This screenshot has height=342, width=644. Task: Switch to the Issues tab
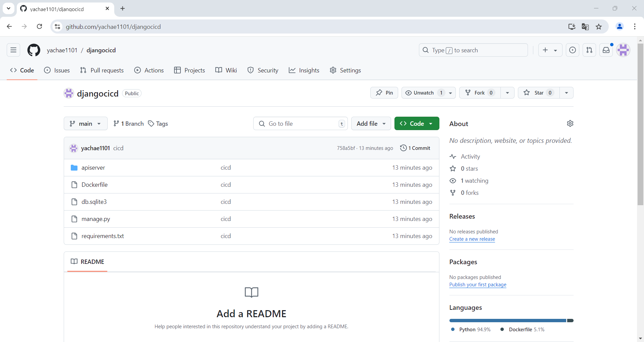[x=57, y=70]
